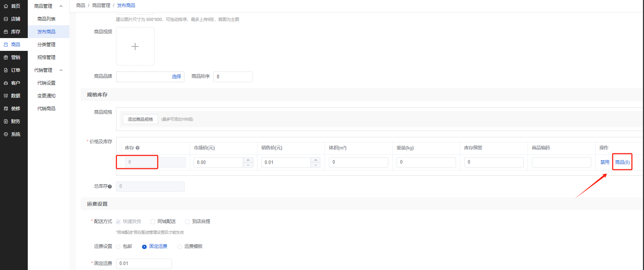
Task: Click the 商品(0) link in operations column
Action: (622, 162)
